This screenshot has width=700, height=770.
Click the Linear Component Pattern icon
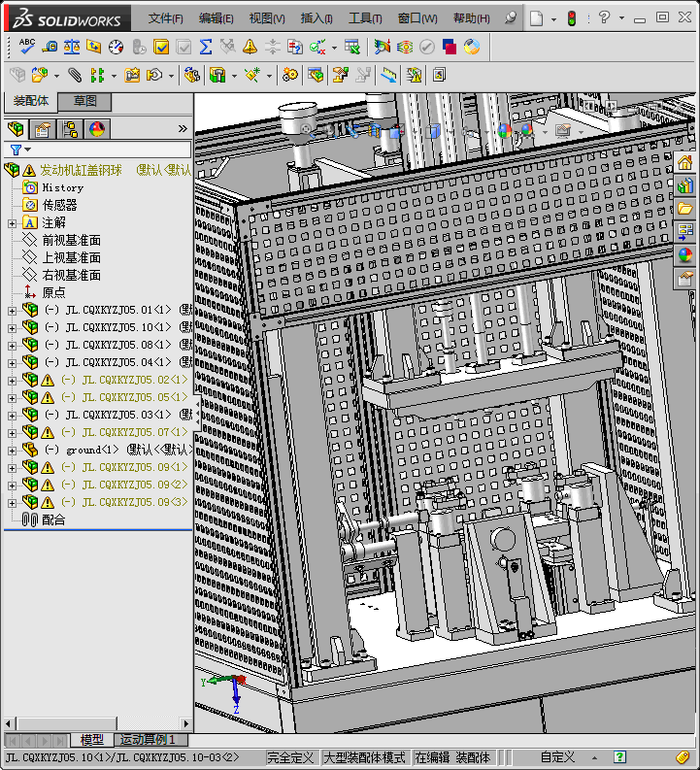pos(98,75)
